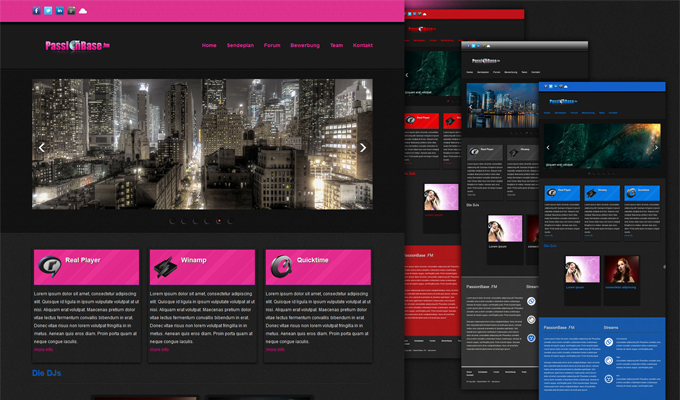Select the last slider pagination dot
This screenshot has height=400, width=680.
[231, 220]
